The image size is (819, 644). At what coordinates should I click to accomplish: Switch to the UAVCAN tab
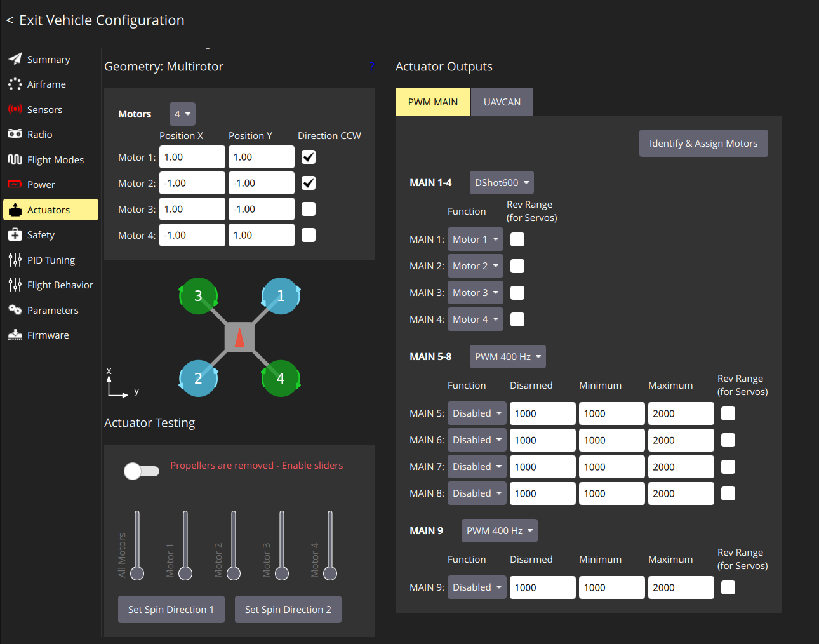502,102
